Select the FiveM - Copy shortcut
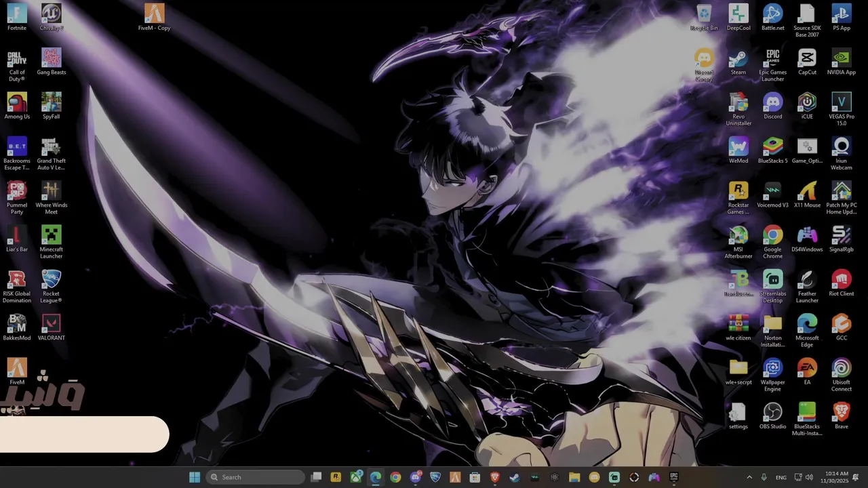 [x=155, y=18]
